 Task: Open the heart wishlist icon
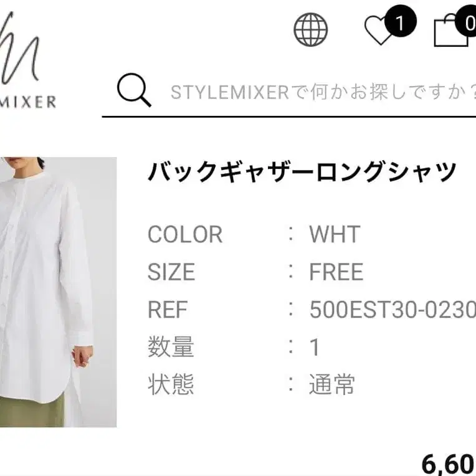pos(379,31)
